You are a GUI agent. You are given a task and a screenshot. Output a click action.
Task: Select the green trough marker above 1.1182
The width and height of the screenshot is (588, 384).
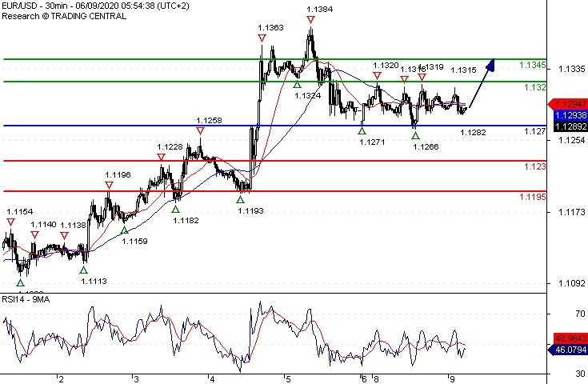point(175,210)
